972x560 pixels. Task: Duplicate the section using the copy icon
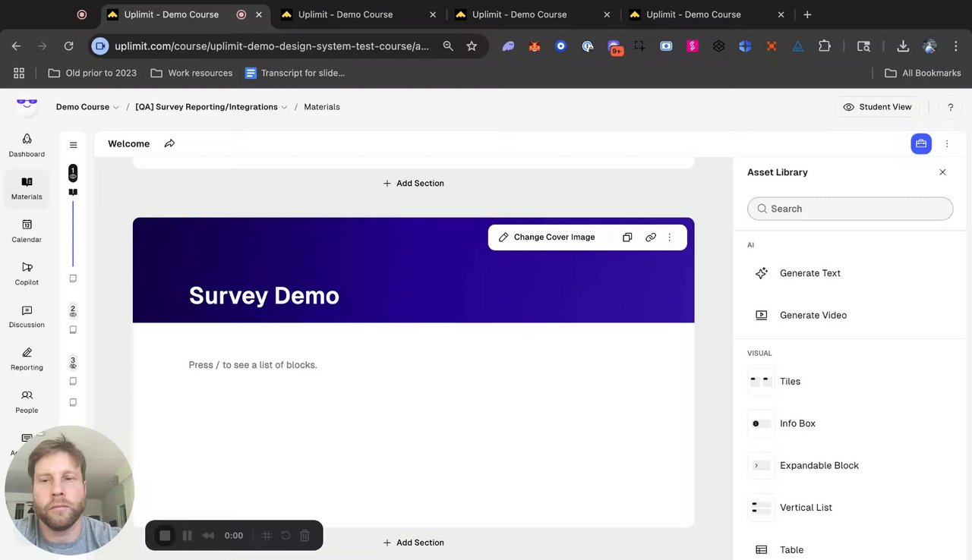627,237
